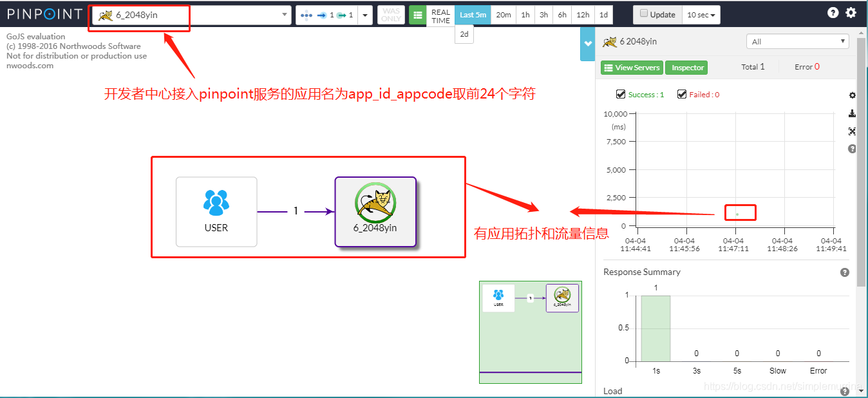The image size is (868, 398).
Task: Open the Inspector view
Action: [686, 67]
